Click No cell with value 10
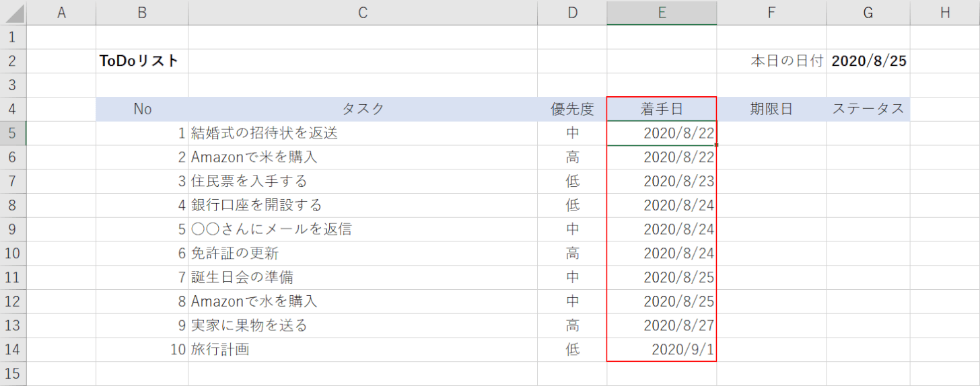Screen dimensions: 980x386 pos(142,350)
